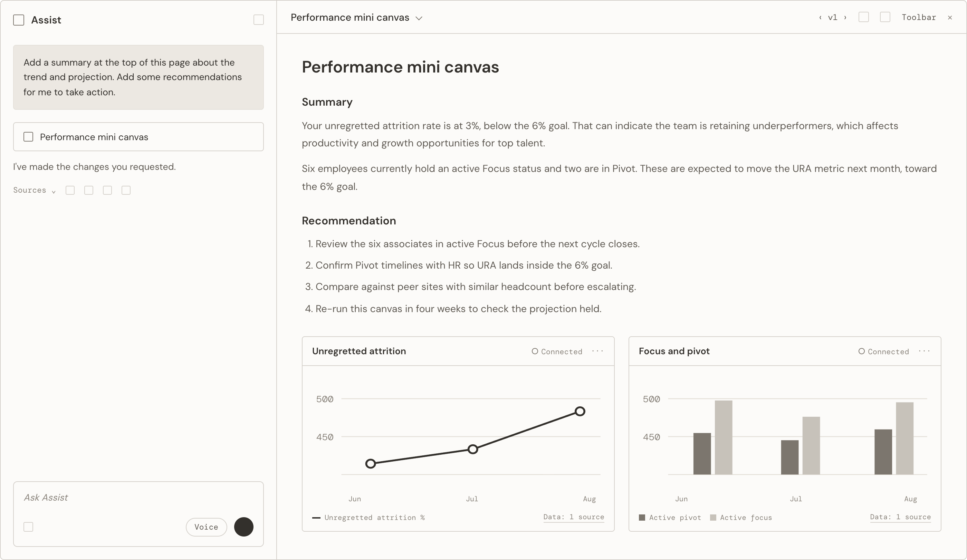Select the Jun data point on the line chart
The width and height of the screenshot is (967, 560).
click(370, 464)
